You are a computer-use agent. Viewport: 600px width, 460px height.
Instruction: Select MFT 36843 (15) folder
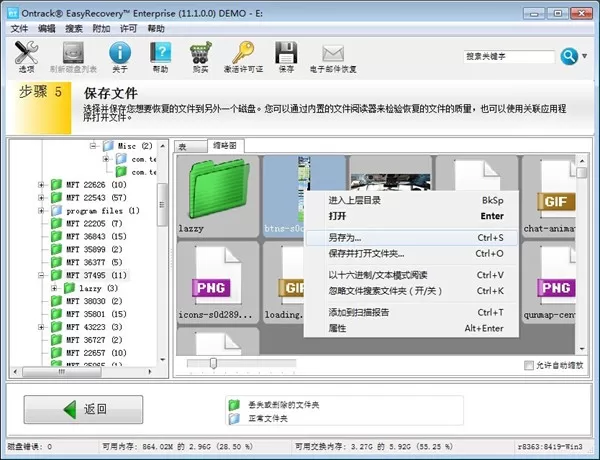pyautogui.click(x=96, y=237)
